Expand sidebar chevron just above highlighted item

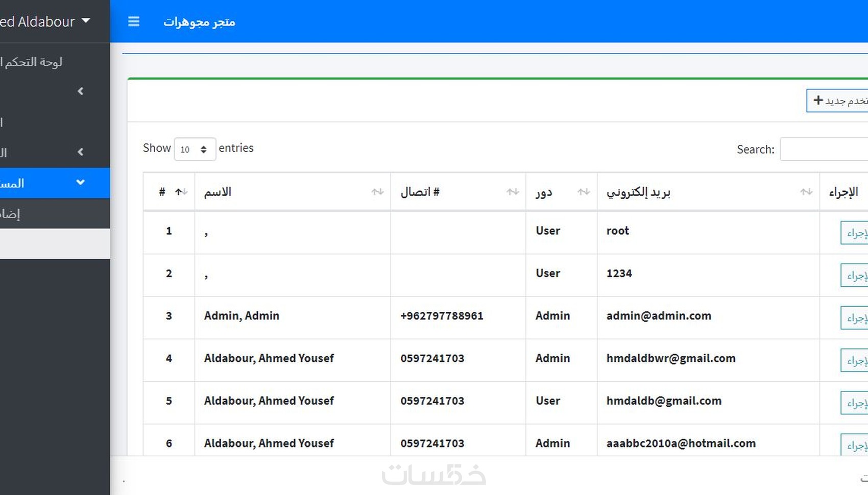pos(80,152)
